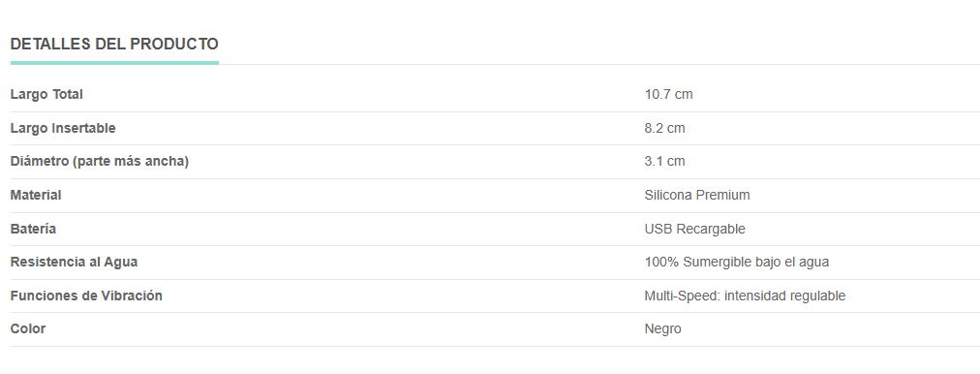Select the 8.2 cm value
The width and height of the screenshot is (980, 374).
pos(664,128)
